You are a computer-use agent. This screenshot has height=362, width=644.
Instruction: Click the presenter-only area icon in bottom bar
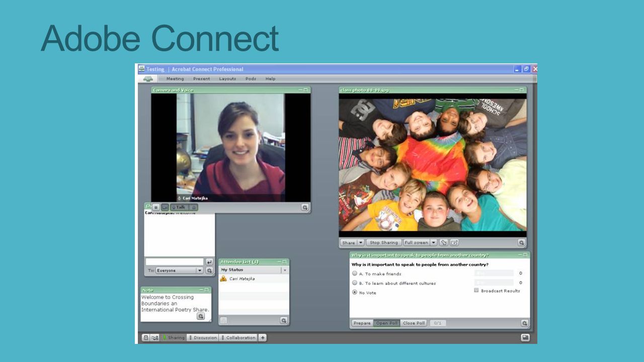tap(155, 338)
